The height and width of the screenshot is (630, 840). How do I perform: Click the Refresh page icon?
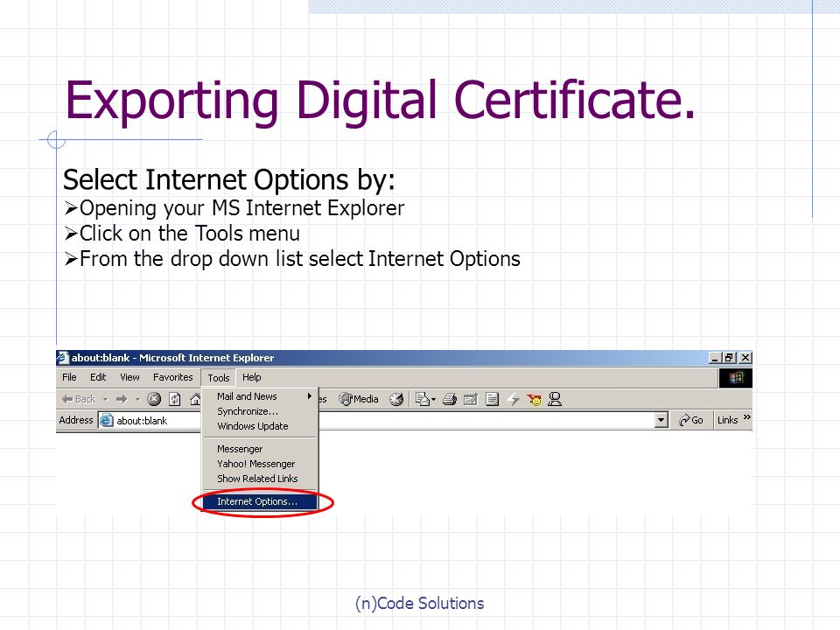(x=175, y=399)
